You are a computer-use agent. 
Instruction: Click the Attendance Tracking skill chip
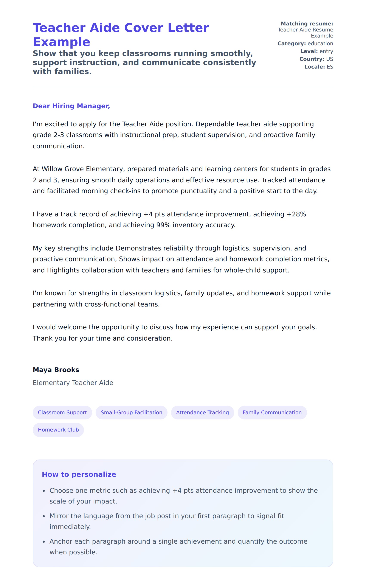coord(202,412)
